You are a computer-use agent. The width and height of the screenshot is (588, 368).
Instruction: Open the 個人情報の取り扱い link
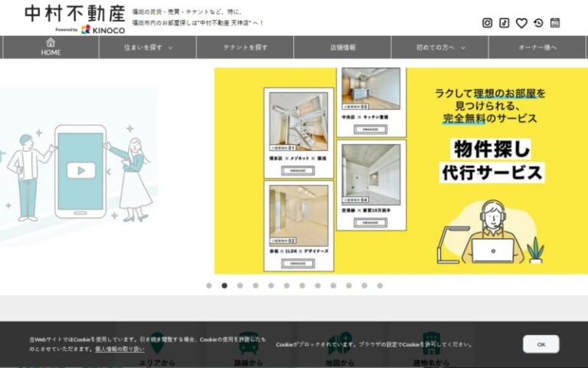tap(120, 349)
